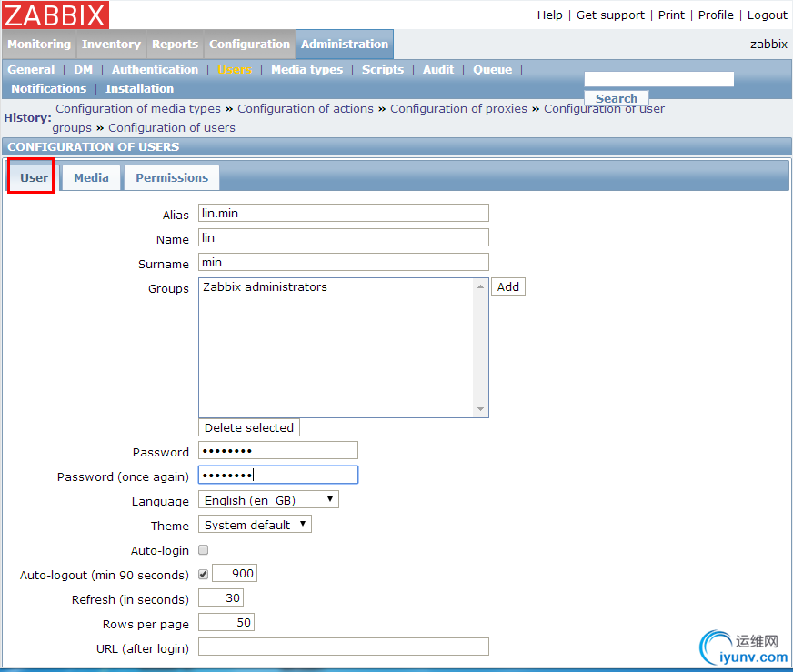The image size is (793, 672).
Task: Open the Reports menu
Action: tap(175, 44)
